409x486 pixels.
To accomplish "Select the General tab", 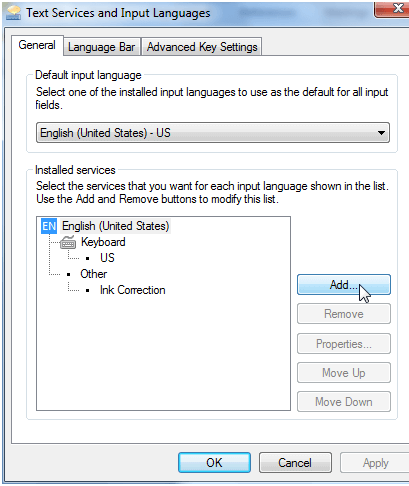I will (37, 45).
